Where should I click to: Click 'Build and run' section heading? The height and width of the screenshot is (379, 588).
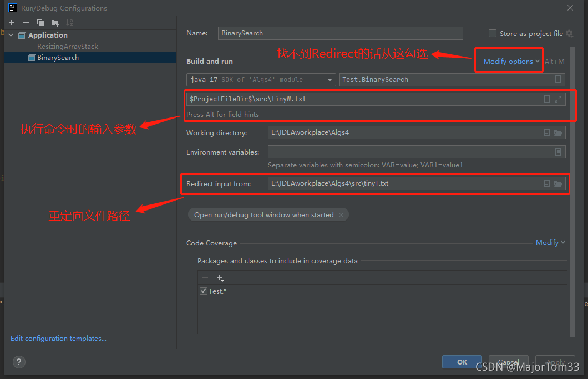pyautogui.click(x=210, y=61)
